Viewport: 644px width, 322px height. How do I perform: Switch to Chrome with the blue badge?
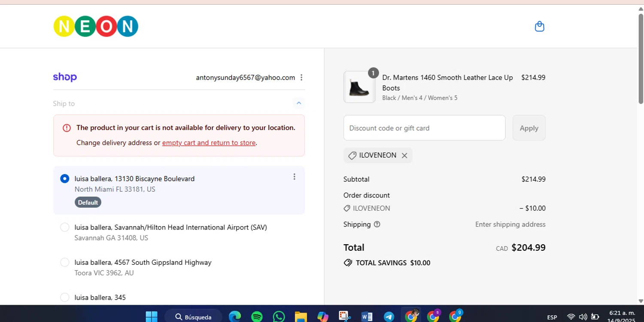point(456,316)
